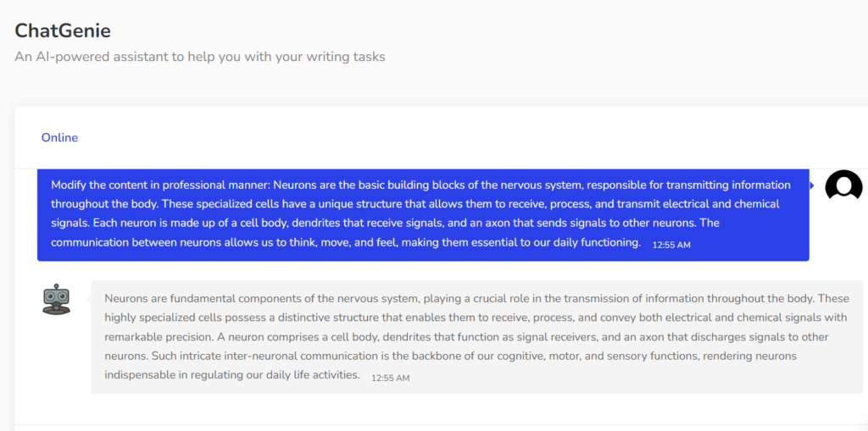
Task: Select the blue user prompt message bubble
Action: (423, 214)
